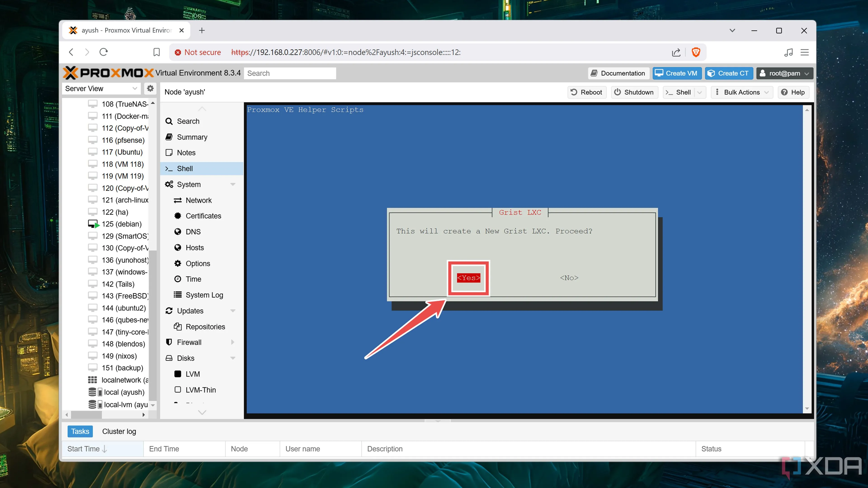Confirm with <Yes> in Grist LXC dialog
The height and width of the screenshot is (488, 868).
[x=468, y=278]
